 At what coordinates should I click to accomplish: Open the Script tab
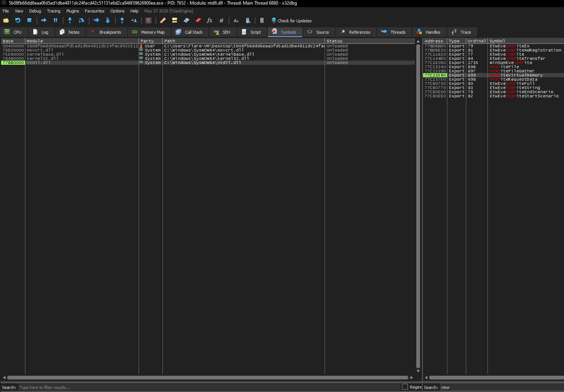[x=252, y=32]
